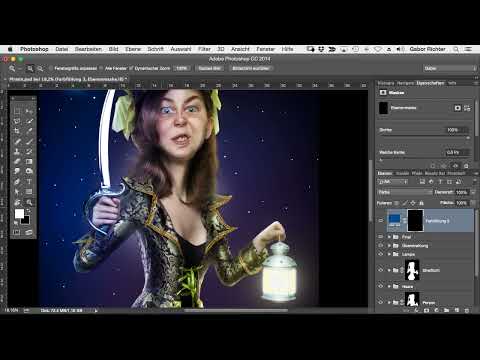The width and height of the screenshot is (480, 360).
Task: Open the Deckkraft opacity dropdown arrow
Action: click(473, 192)
